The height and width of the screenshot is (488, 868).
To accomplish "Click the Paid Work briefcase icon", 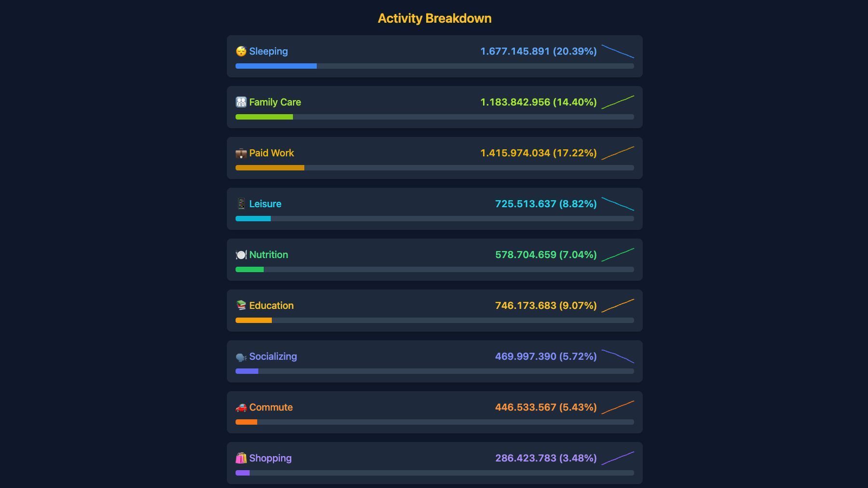I will coord(241,153).
